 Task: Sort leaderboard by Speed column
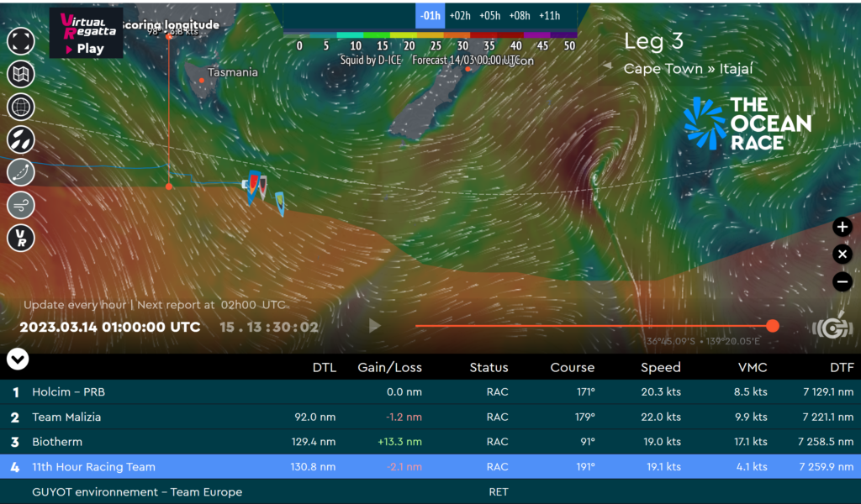pyautogui.click(x=661, y=367)
